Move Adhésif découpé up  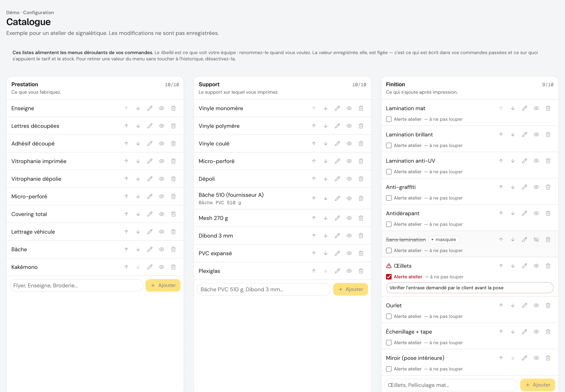click(126, 144)
